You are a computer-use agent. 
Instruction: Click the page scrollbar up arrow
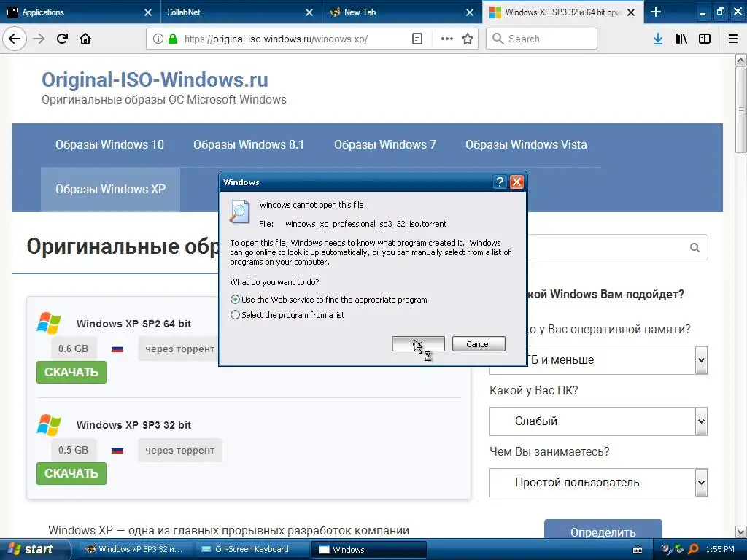click(x=740, y=60)
